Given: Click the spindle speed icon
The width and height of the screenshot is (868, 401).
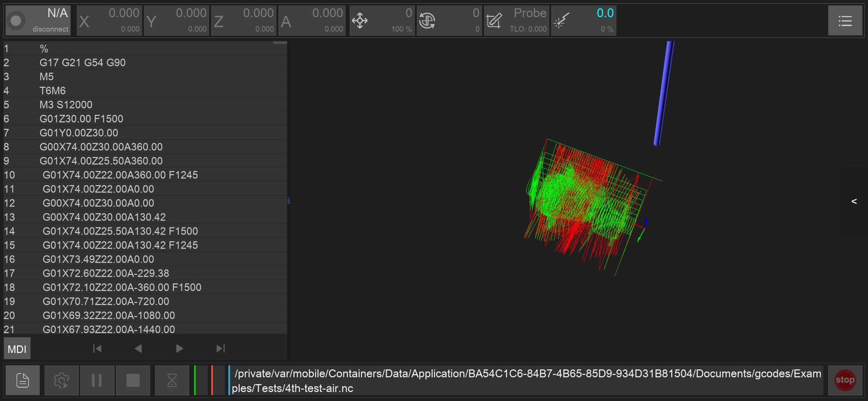Looking at the screenshot, I should 427,21.
